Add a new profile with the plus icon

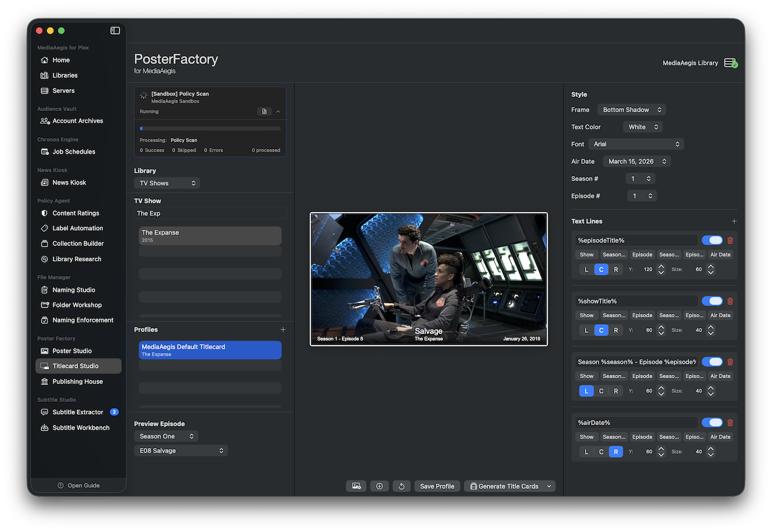click(283, 330)
